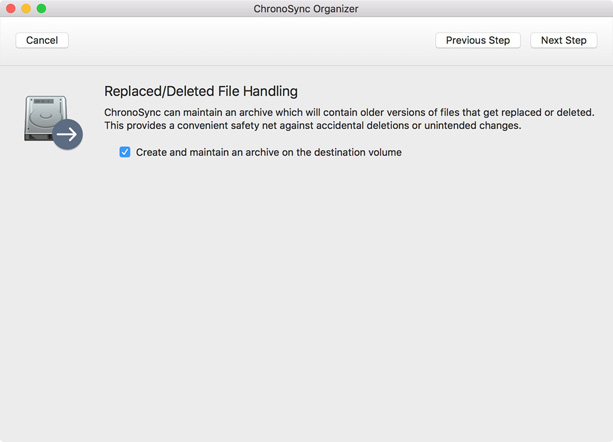Click the blank toolbar area beside Cancel
The width and height of the screenshot is (613, 442).
[x=250, y=40]
